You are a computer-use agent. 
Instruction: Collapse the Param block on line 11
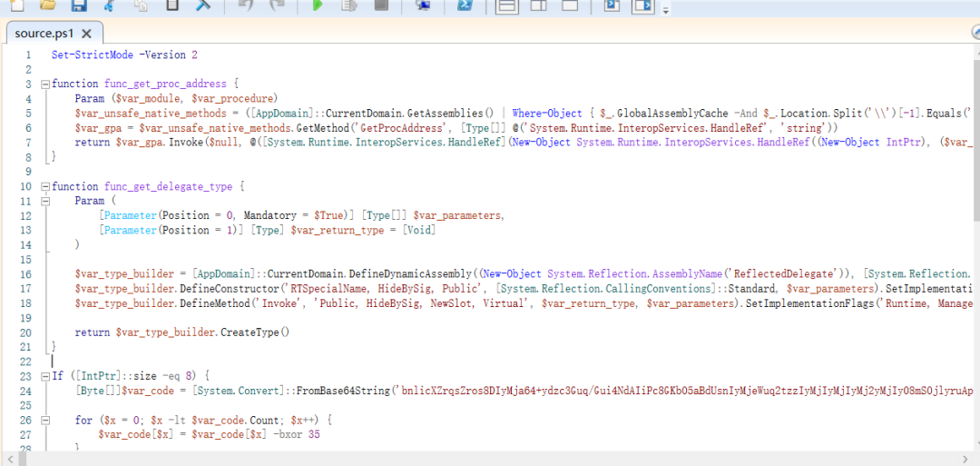click(45, 201)
